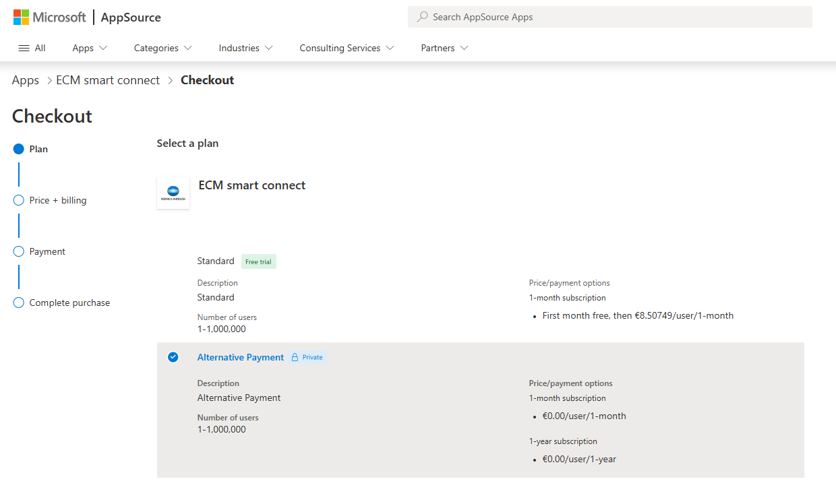Viewport: 836px width, 504px height.
Task: Focus the Search AppSource Apps field
Action: click(610, 17)
